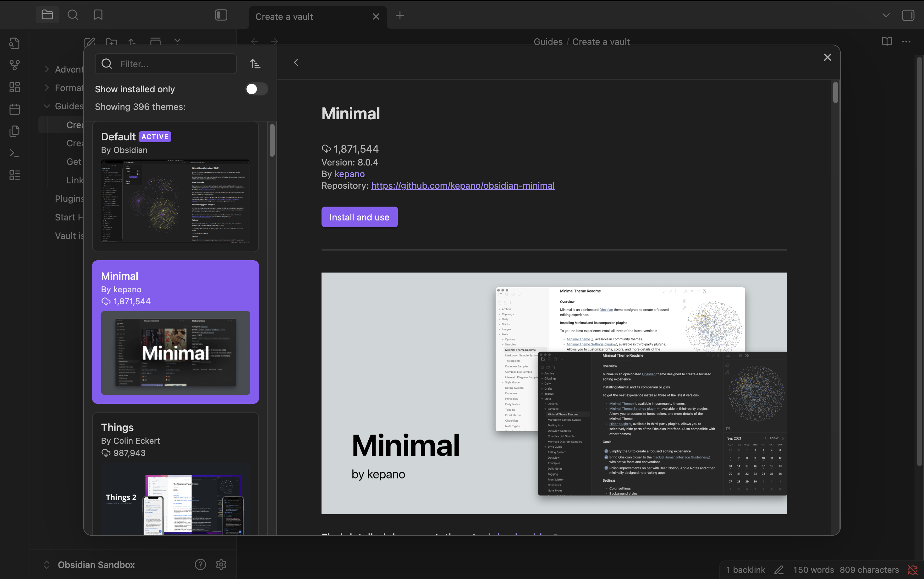Open the quick switcher icon in ribbon

[x=14, y=43]
